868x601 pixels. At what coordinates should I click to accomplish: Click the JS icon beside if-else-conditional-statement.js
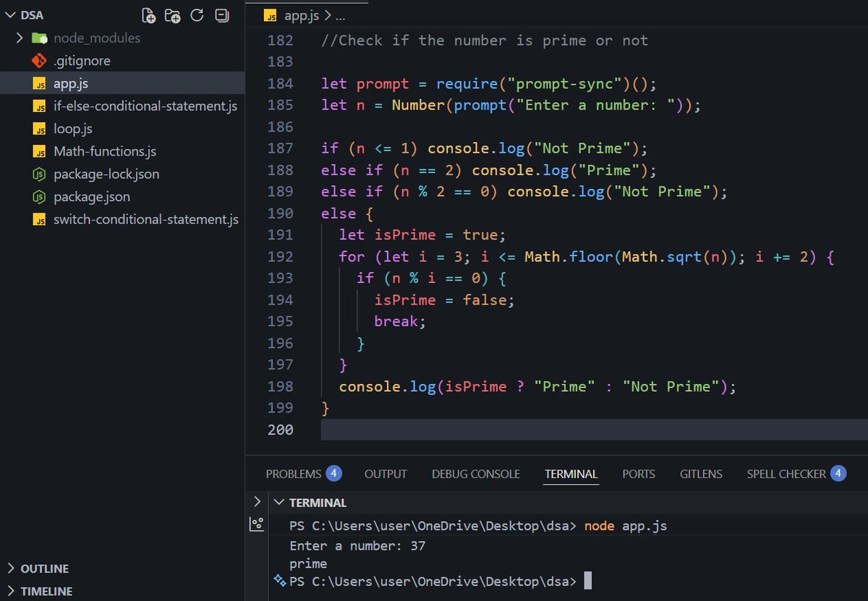(x=40, y=106)
